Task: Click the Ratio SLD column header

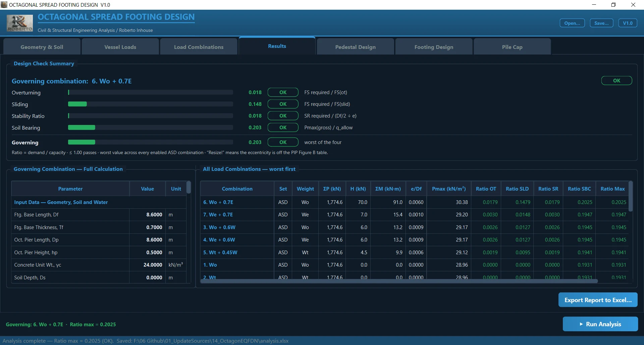Action: [517, 189]
